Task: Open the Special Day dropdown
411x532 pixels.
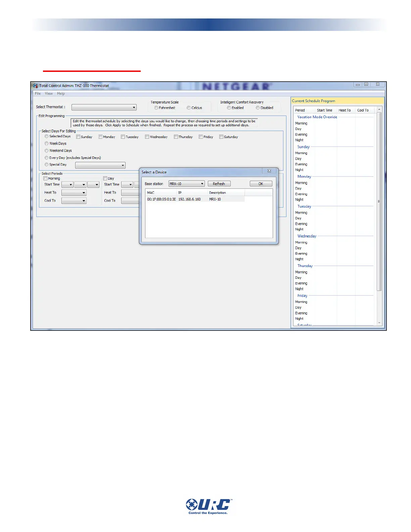Action: [100, 165]
